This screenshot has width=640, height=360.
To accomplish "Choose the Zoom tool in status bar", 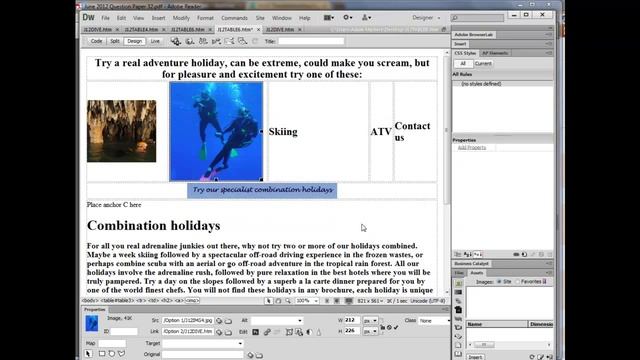I will click(x=288, y=301).
